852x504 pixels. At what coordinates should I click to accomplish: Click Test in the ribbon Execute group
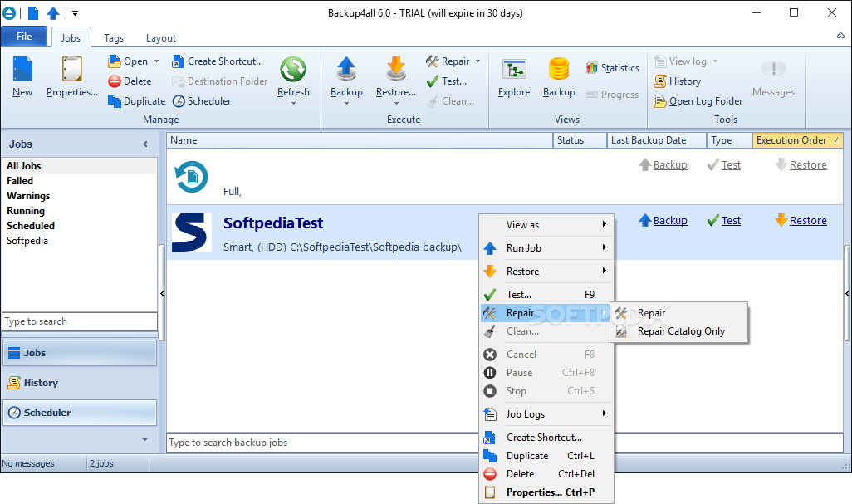click(x=447, y=81)
